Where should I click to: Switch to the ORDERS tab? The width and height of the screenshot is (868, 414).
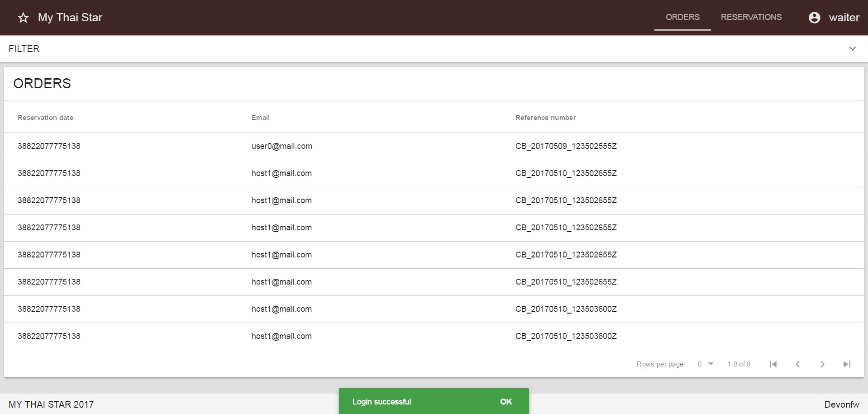point(682,17)
